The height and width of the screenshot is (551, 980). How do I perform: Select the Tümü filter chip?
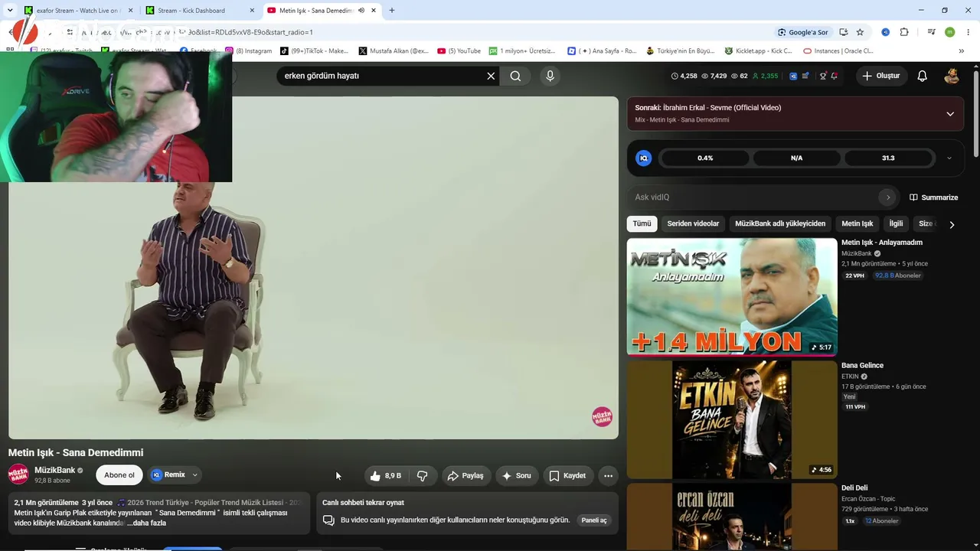[x=642, y=223]
